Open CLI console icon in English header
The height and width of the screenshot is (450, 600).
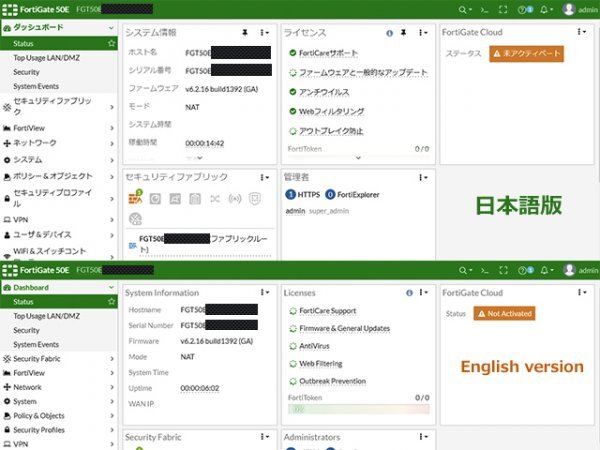click(x=485, y=271)
